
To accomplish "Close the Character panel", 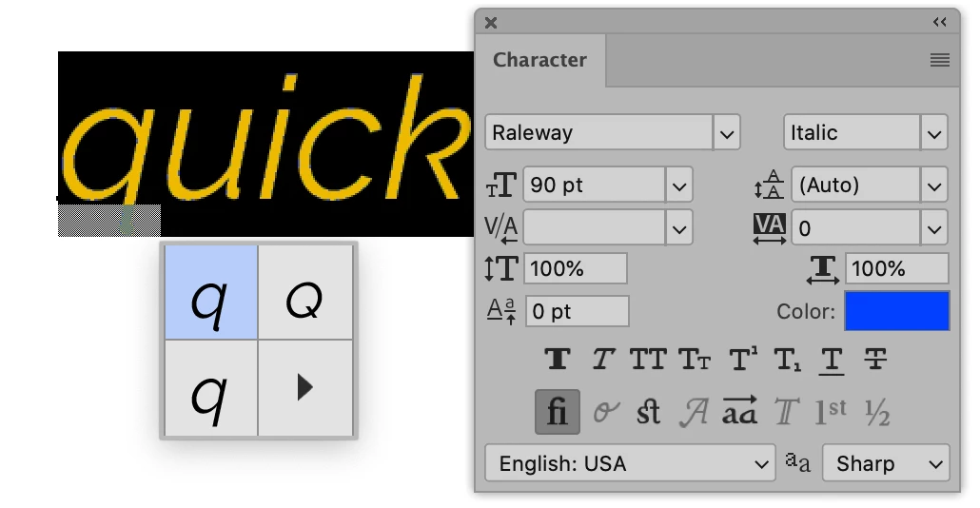I will point(491,23).
